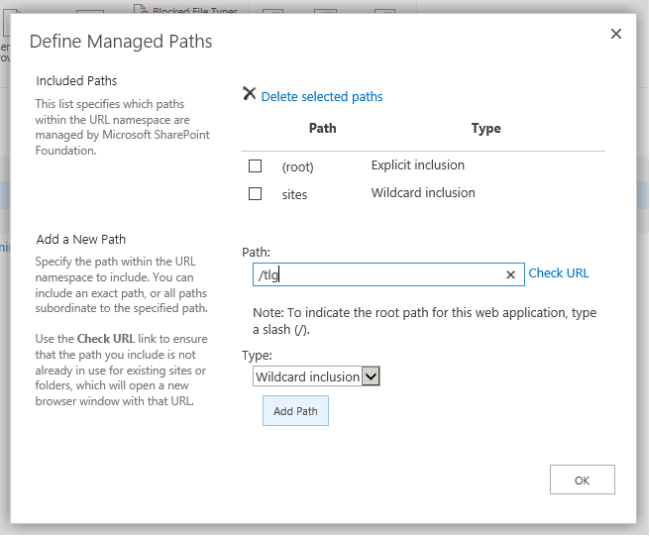Confirm with the OK button
The image size is (650, 536).
[582, 480]
